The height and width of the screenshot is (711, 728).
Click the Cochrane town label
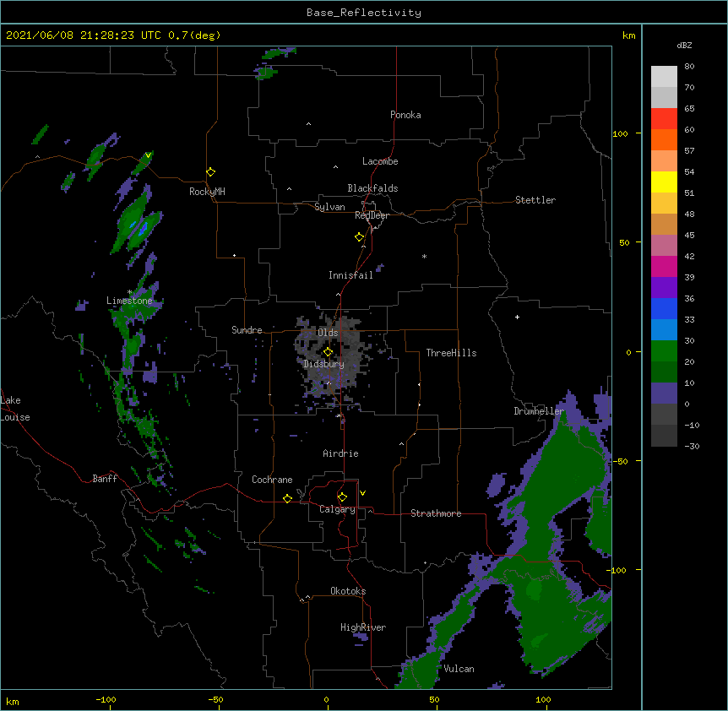[272, 480]
